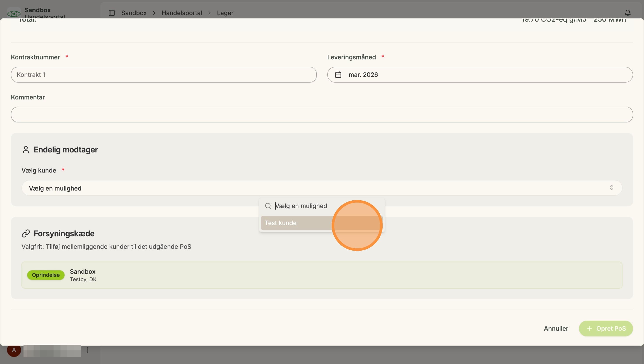Go to Sandbox breadcrumb

(134, 13)
